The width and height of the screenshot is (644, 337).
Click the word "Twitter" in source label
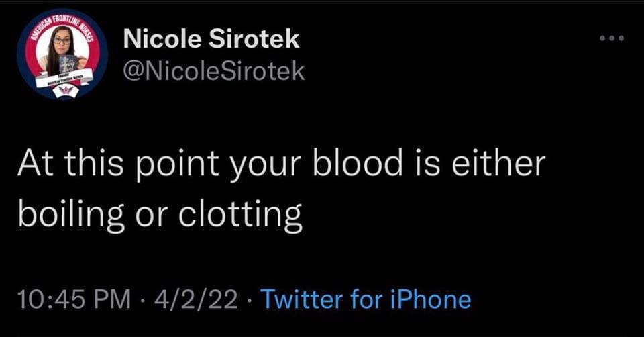301,299
